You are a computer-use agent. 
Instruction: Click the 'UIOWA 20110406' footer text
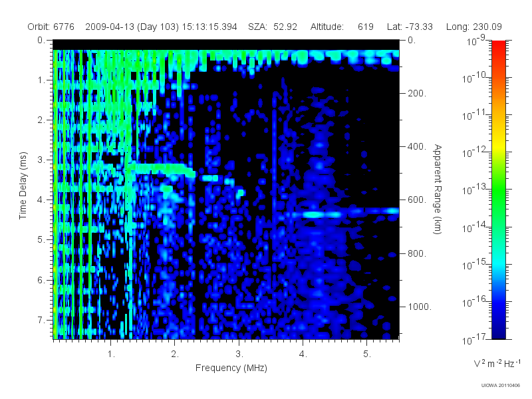click(501, 386)
